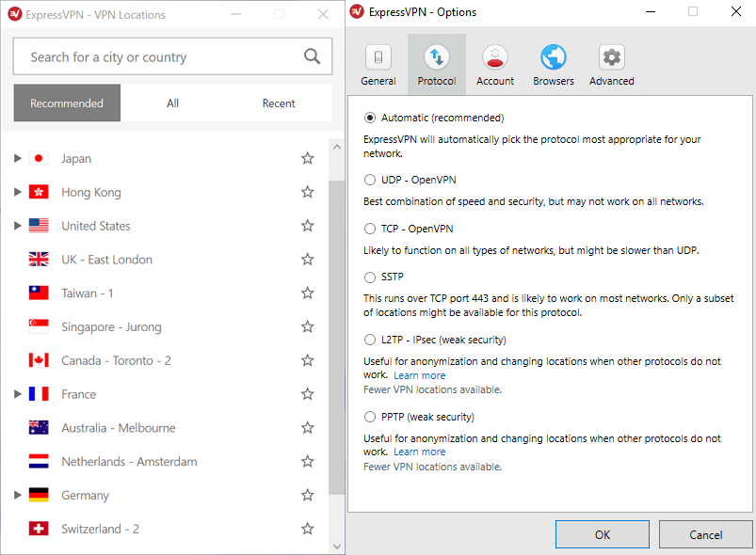This screenshot has height=555, width=756.
Task: Favorite the Taiwan - 1 server
Action: point(307,293)
